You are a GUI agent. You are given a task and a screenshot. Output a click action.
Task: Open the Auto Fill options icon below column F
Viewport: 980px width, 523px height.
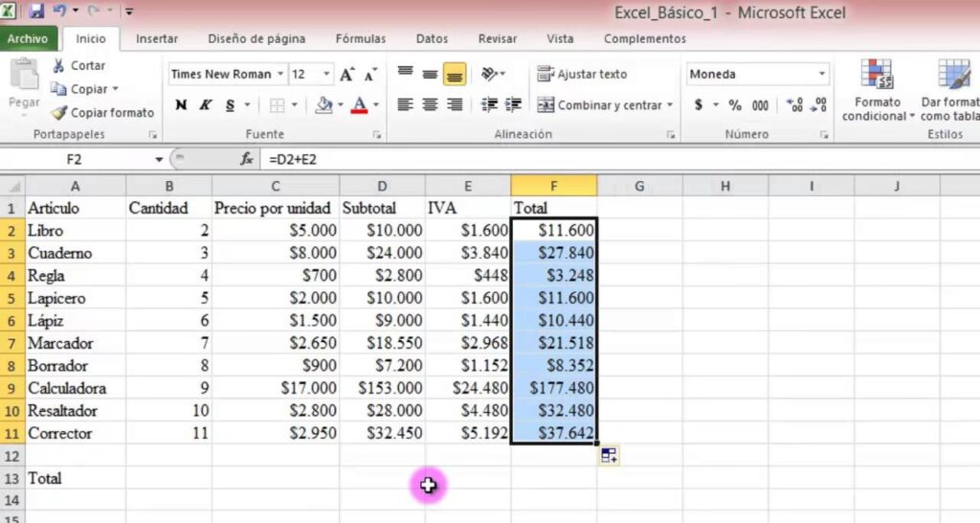(x=609, y=456)
